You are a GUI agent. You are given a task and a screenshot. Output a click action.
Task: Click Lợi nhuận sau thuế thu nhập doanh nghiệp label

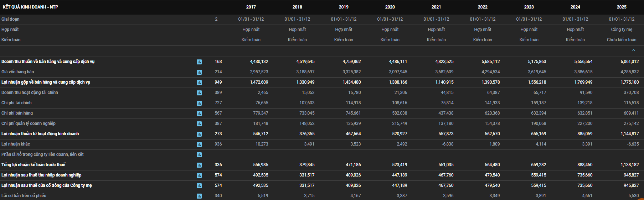tap(41, 175)
